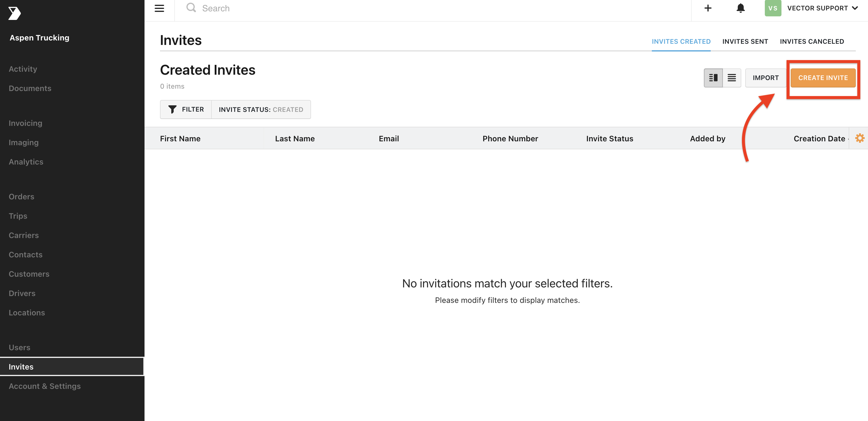This screenshot has width=868, height=421.
Task: Open the Filter button
Action: pyautogui.click(x=186, y=109)
